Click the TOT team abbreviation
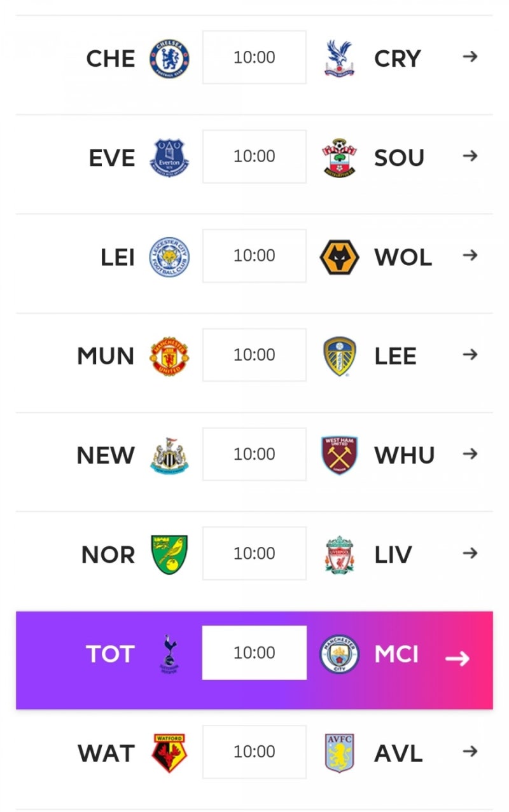The width and height of the screenshot is (509, 812). [x=110, y=654]
